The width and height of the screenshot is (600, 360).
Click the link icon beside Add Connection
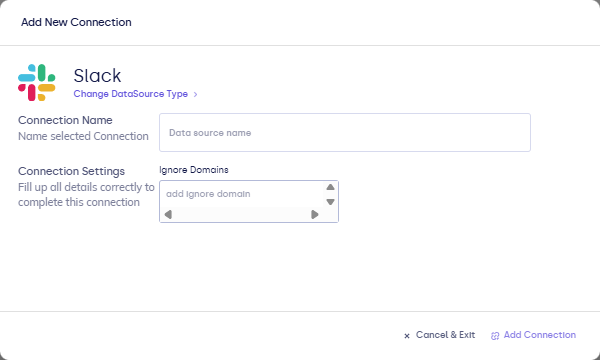pos(495,336)
